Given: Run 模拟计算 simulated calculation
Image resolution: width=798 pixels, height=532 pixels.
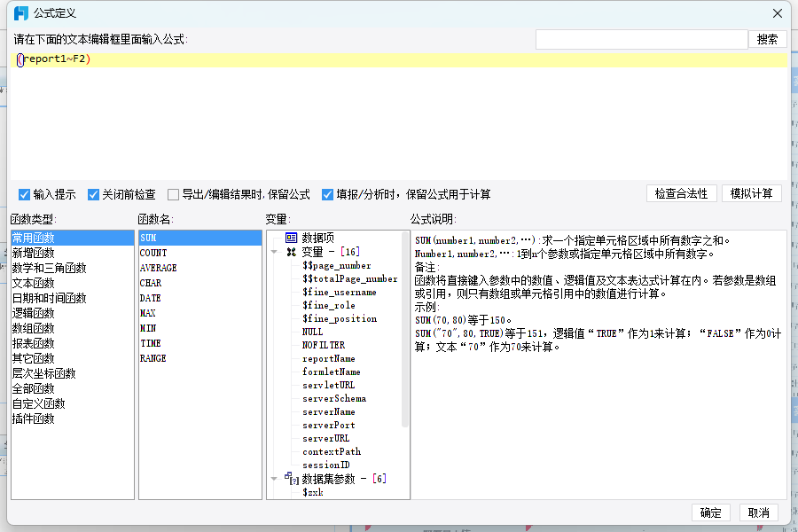Looking at the screenshot, I should [752, 193].
